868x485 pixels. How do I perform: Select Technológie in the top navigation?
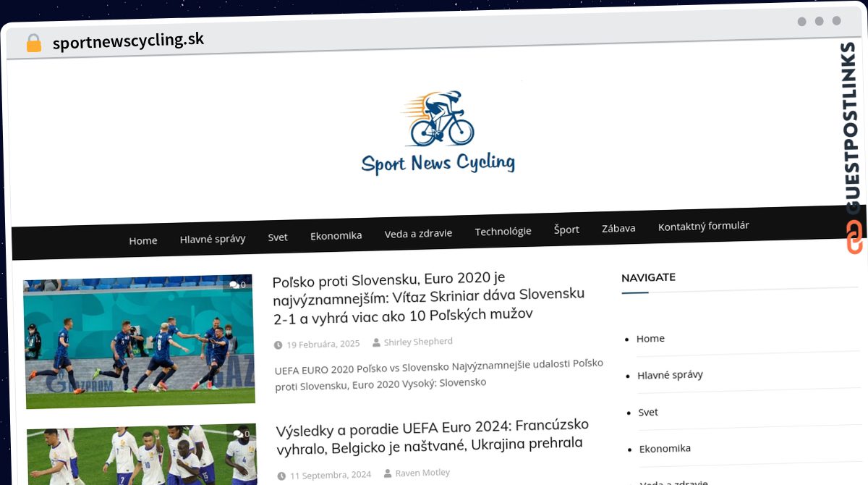tap(503, 232)
